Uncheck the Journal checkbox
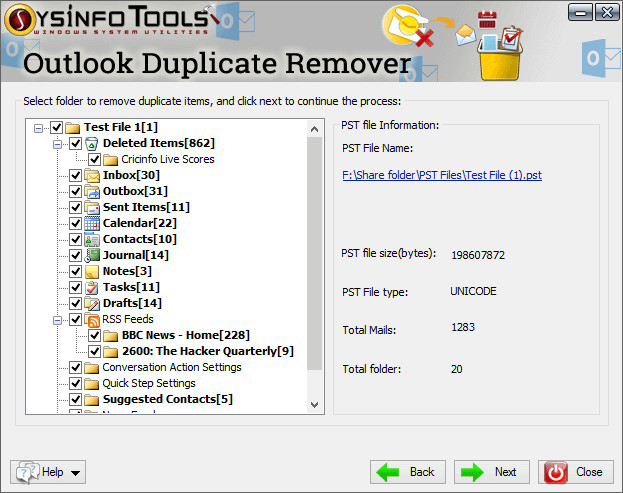This screenshot has height=493, width=623. 75,255
